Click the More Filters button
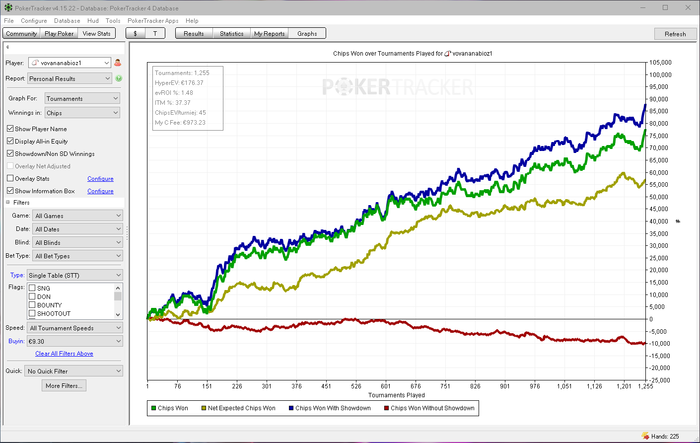 (64, 386)
